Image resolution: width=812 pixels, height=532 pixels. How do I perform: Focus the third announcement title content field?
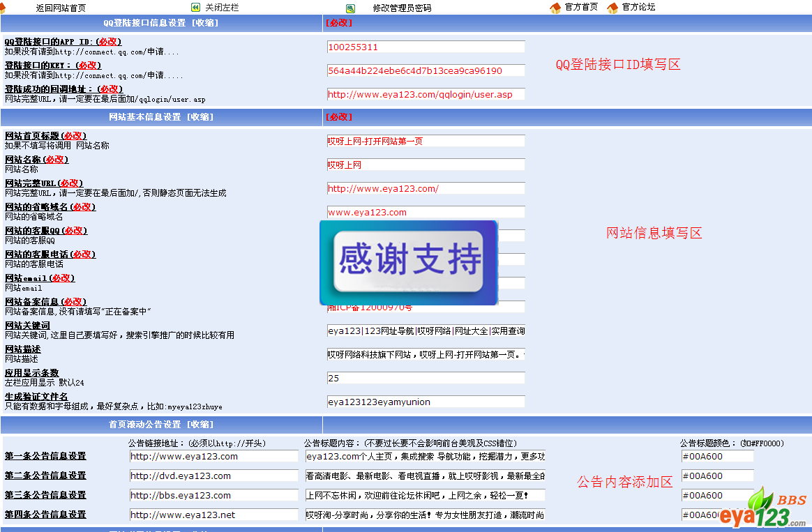click(x=425, y=495)
